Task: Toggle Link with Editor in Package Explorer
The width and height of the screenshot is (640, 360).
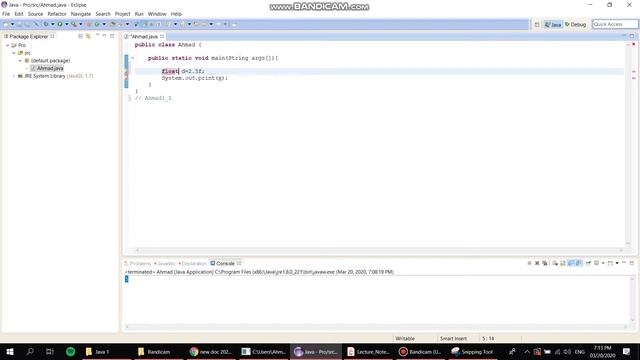Action: pos(88,36)
